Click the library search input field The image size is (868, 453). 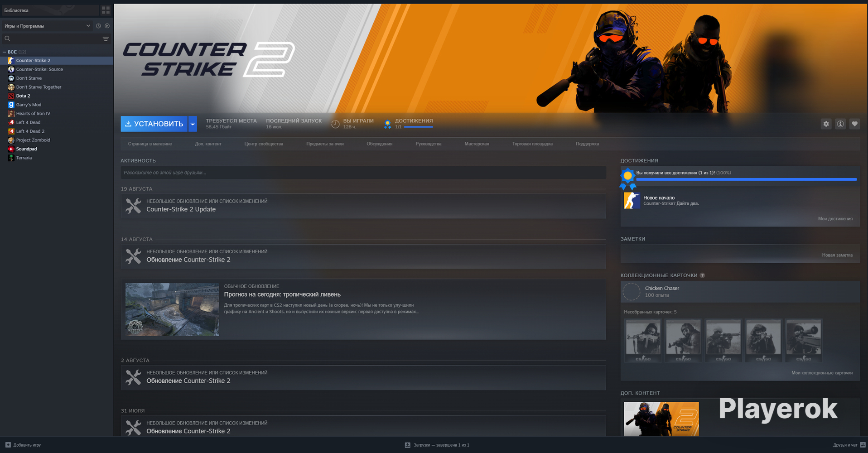57,39
